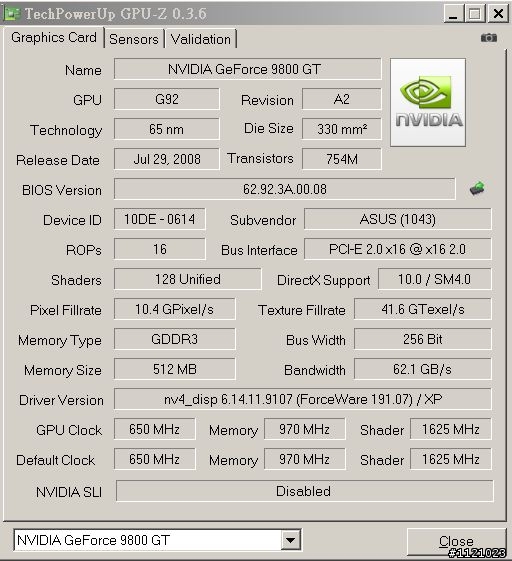
Task: Click the BIOS Version field 62.92.3A.00.08
Action: point(285,189)
